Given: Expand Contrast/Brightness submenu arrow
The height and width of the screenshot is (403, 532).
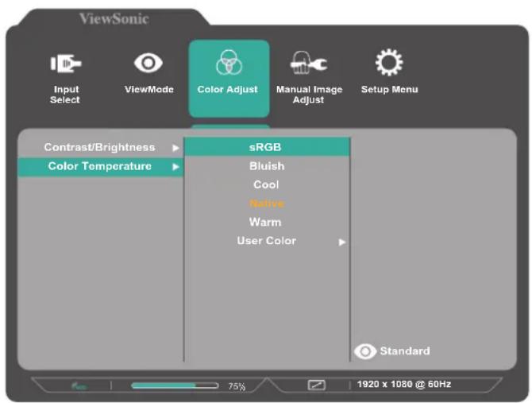Looking at the screenshot, I should [x=175, y=148].
